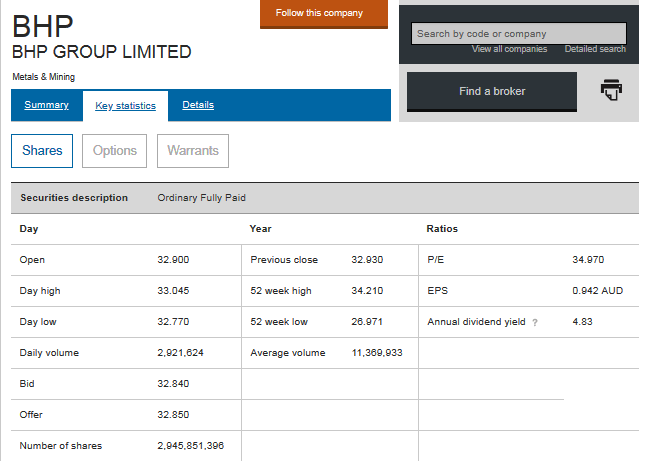
Task: Click the 'Average volume' label
Action: click(x=288, y=353)
